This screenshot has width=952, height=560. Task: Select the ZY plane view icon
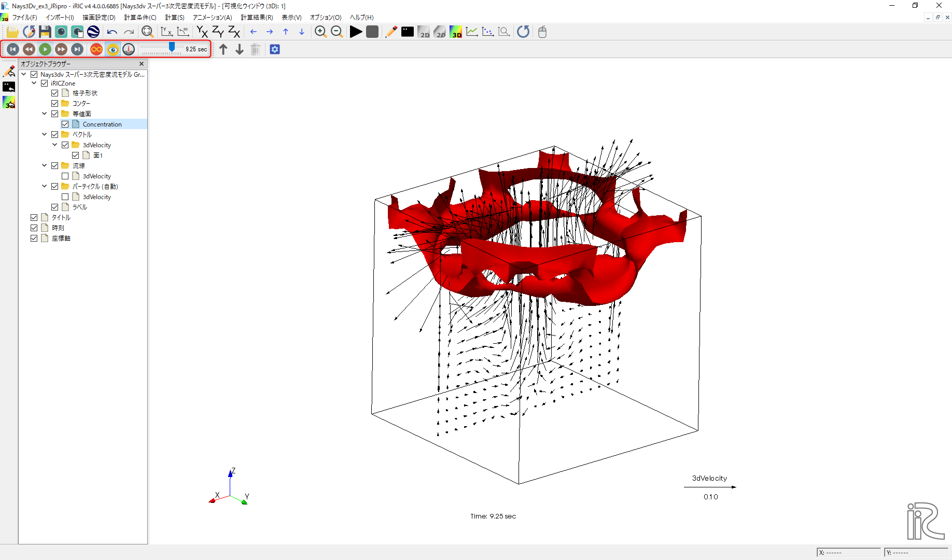[218, 32]
